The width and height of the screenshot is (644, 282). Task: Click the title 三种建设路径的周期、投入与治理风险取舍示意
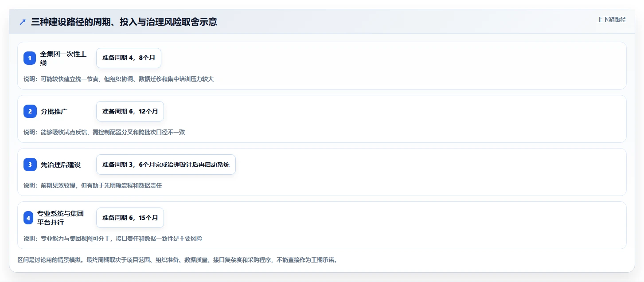(124, 22)
